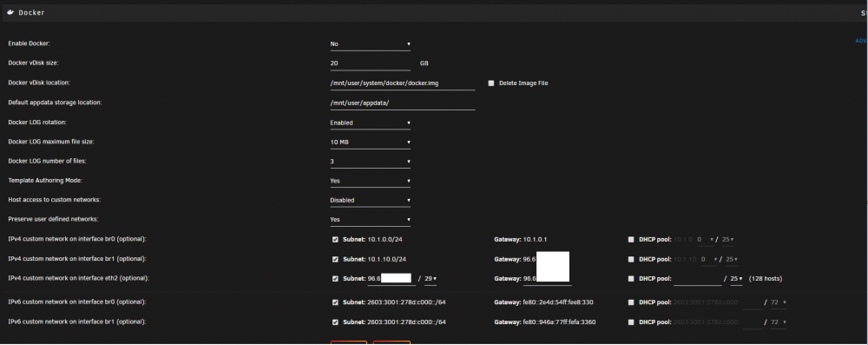Click the 'Gateway: 10.1.0.1' text
The height and width of the screenshot is (345, 868).
(x=521, y=240)
